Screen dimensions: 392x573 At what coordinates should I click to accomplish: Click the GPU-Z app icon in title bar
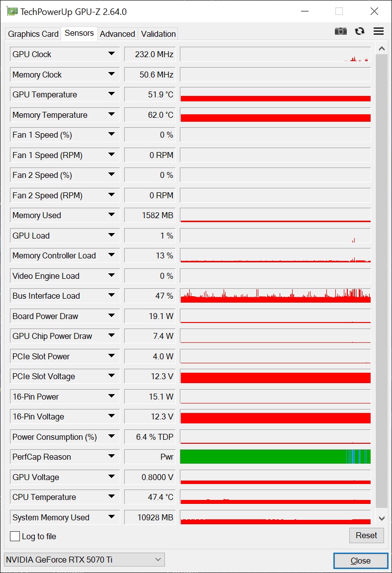(x=12, y=12)
